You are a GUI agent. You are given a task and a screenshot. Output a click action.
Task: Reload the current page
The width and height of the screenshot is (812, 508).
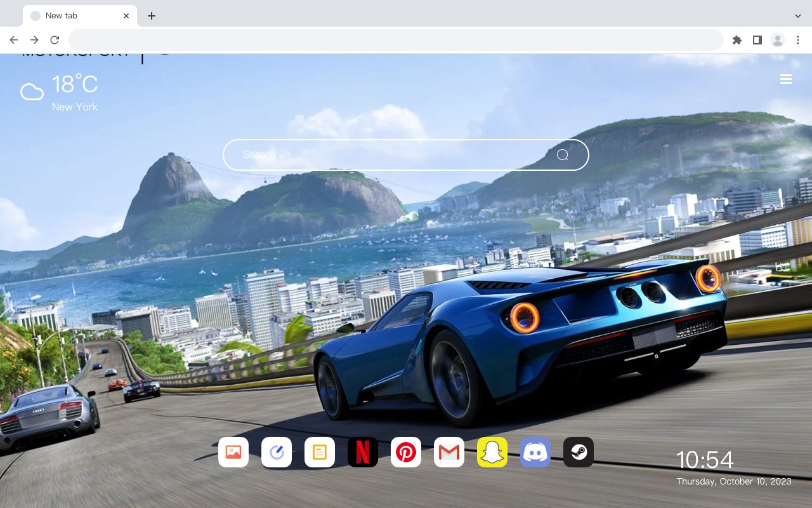(x=55, y=40)
